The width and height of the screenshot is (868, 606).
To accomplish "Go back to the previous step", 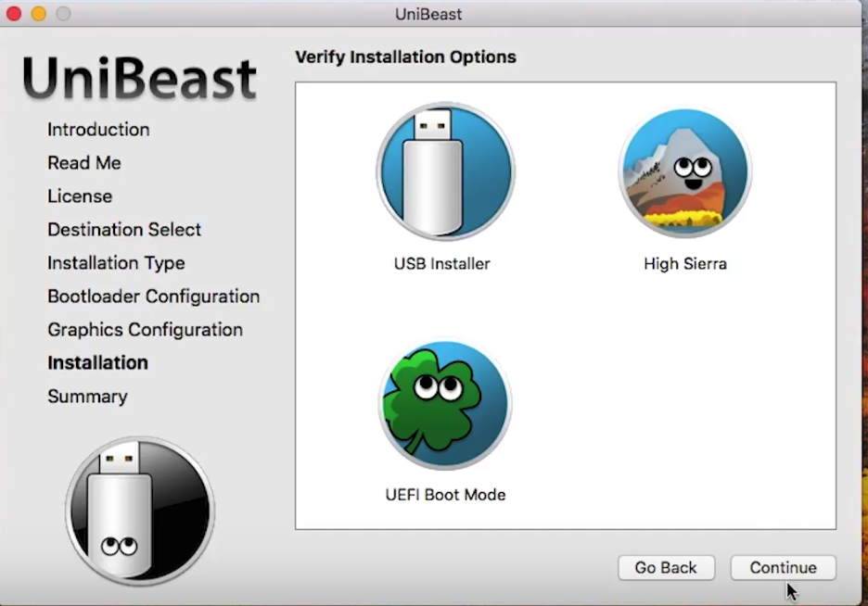I will point(666,567).
